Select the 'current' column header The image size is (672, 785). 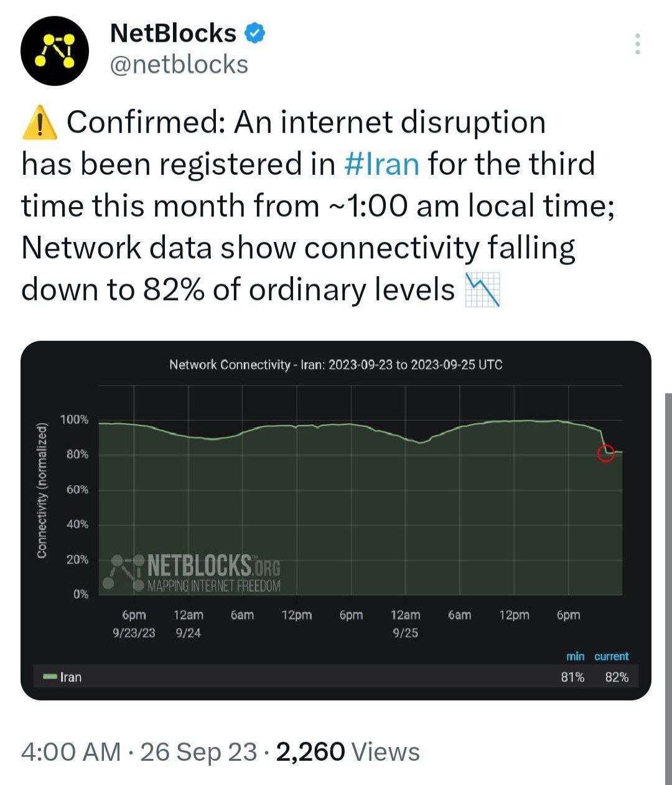click(x=611, y=656)
